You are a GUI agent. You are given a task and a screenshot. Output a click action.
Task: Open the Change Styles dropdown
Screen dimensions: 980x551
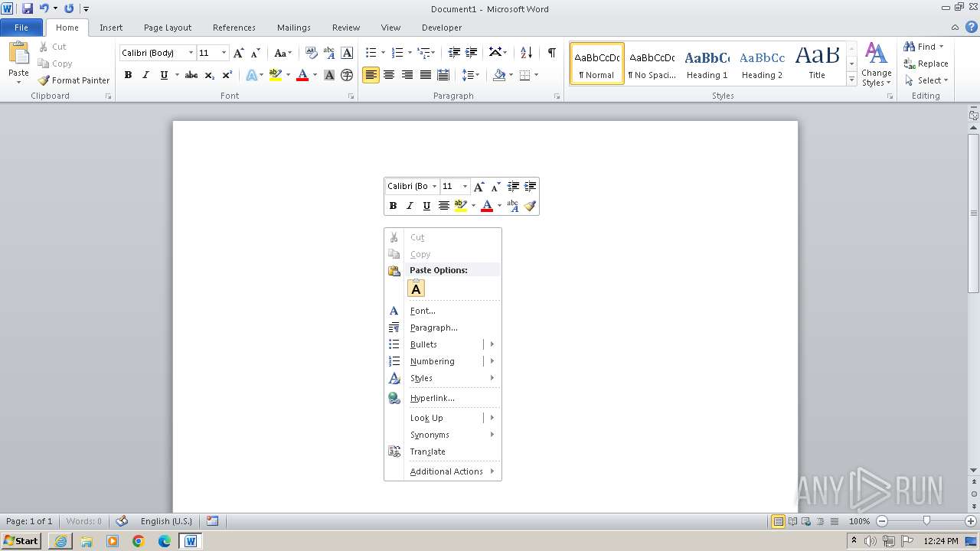[x=876, y=65]
